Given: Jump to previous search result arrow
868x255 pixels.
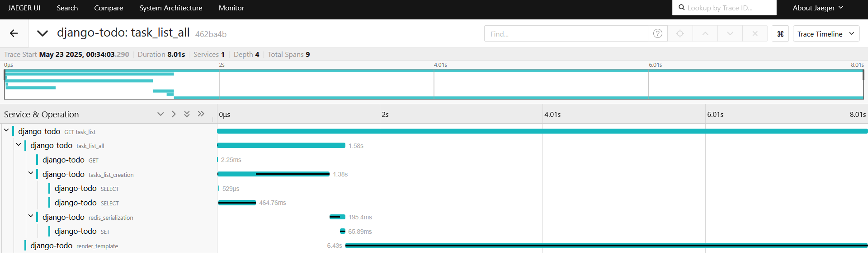Looking at the screenshot, I should point(705,33).
